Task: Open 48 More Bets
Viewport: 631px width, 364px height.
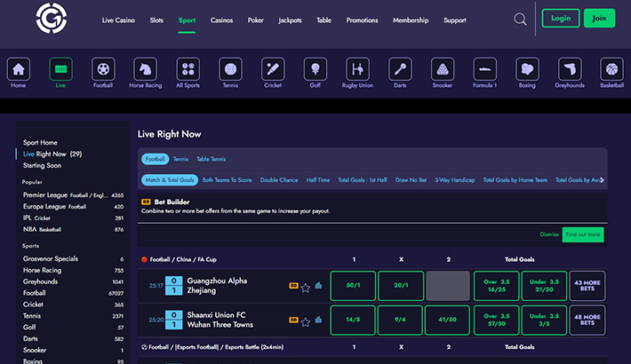Action: coord(587,320)
